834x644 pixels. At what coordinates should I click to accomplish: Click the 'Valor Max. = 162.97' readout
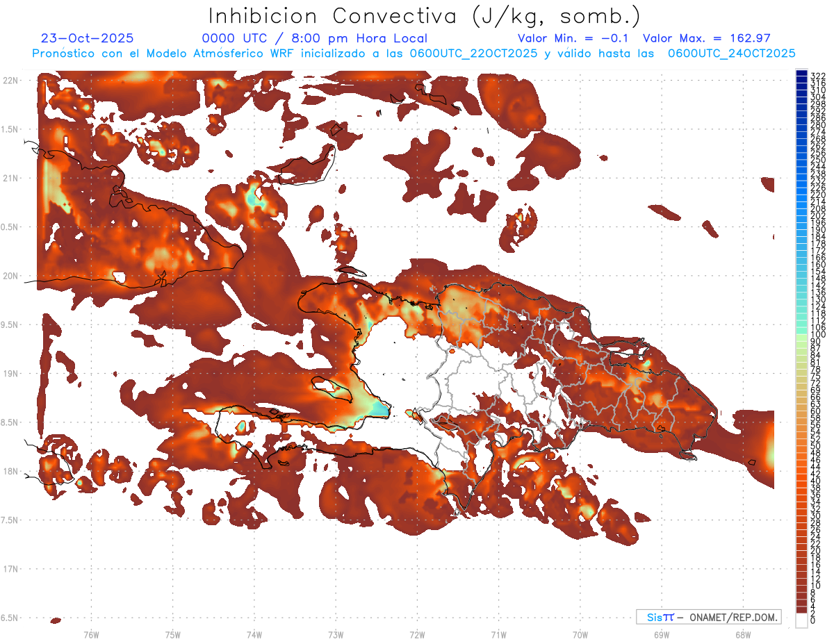[707, 38]
